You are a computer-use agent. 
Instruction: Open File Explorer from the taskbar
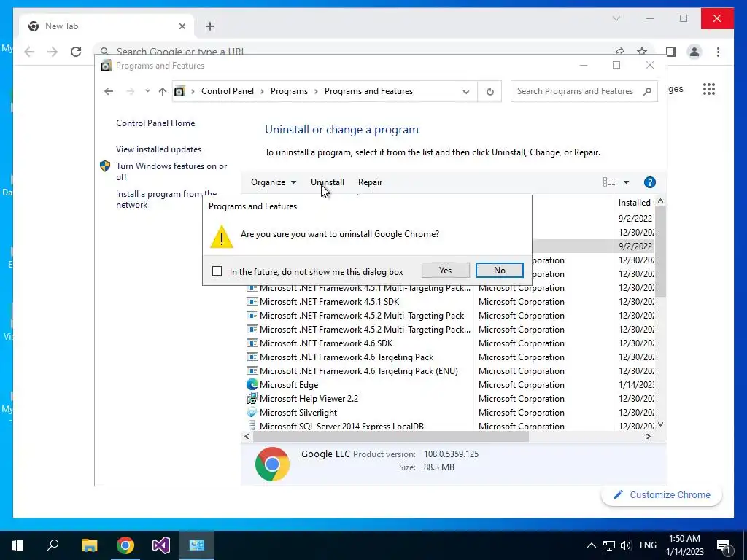(x=89, y=545)
